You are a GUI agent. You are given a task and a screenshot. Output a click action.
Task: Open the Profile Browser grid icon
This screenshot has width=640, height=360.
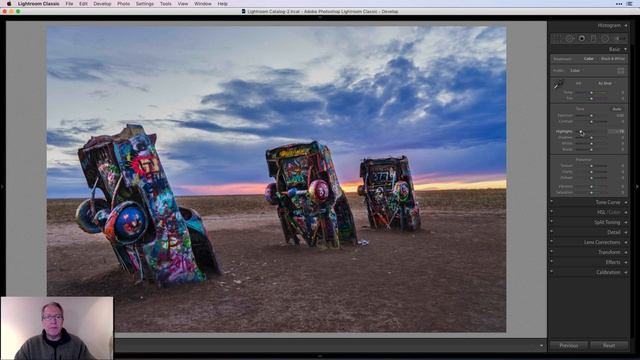pos(620,71)
